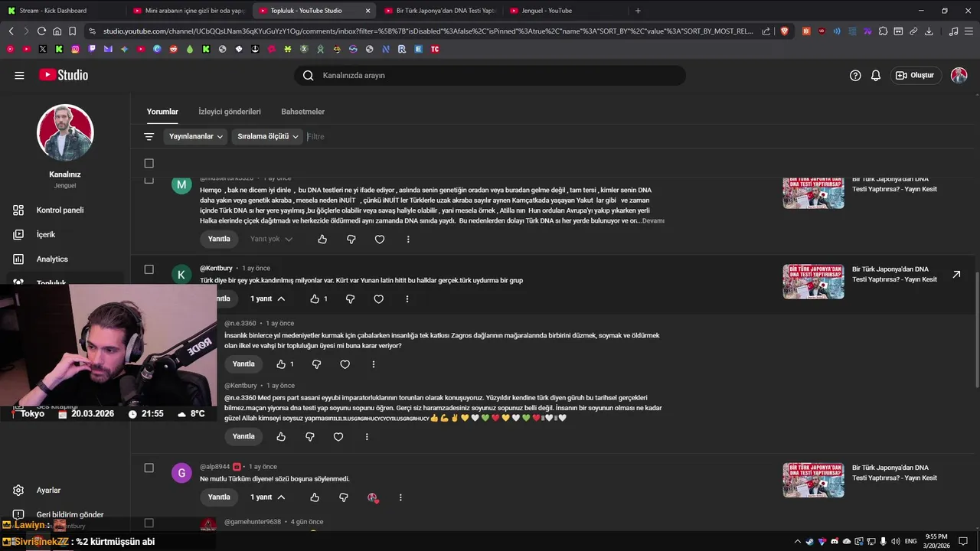
Task: Click the Oluştur create button
Action: [915, 75]
